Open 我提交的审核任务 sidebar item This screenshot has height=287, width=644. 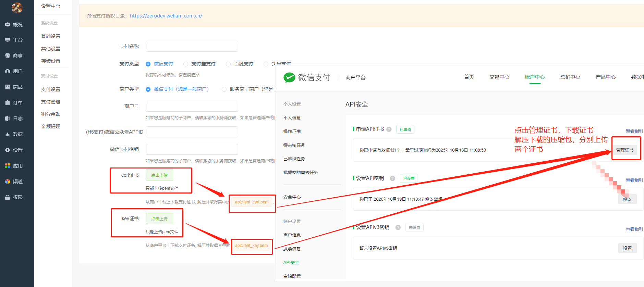pyautogui.click(x=301, y=173)
